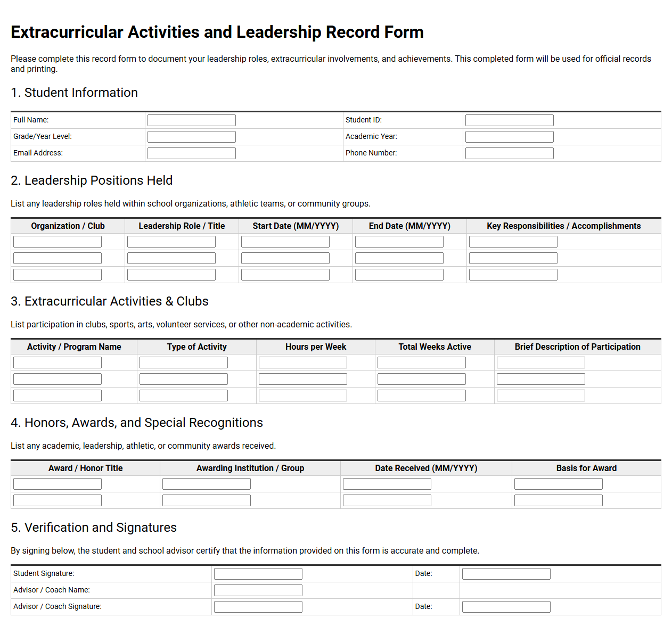Focus third row Type of Activity field

coord(184,396)
